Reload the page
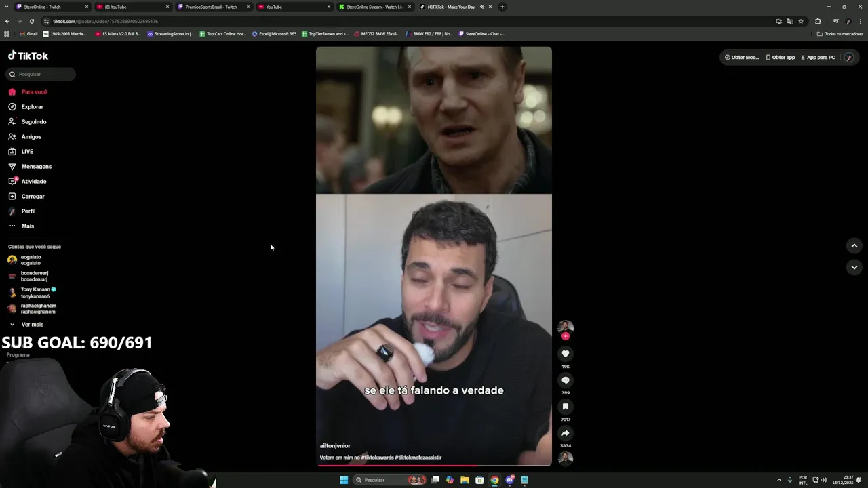 pos(31,21)
